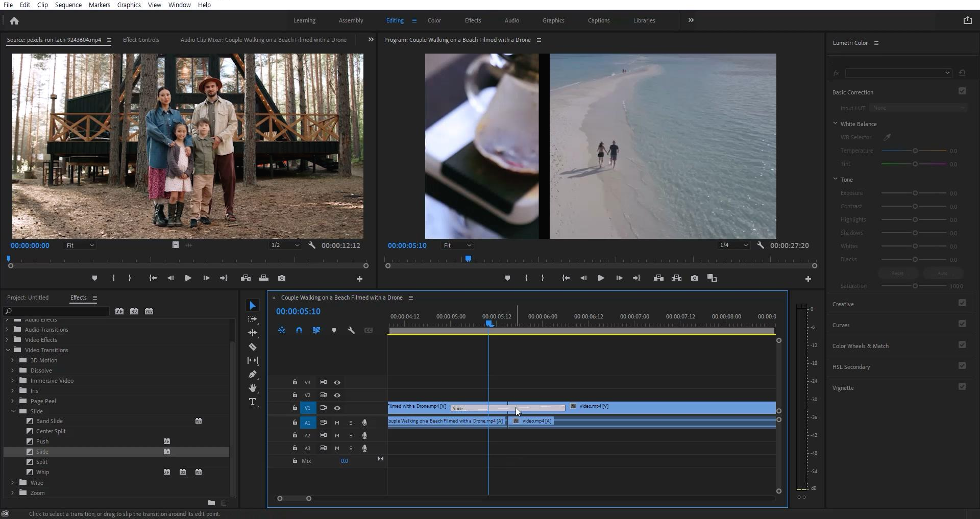The height and width of the screenshot is (519, 980).
Task: Open the Effect Controls panel tab
Action: tap(141, 40)
